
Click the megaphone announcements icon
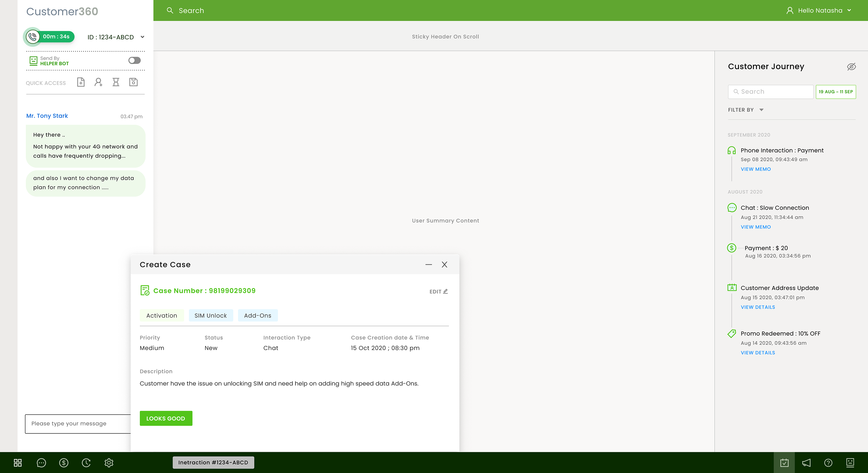coord(806,463)
